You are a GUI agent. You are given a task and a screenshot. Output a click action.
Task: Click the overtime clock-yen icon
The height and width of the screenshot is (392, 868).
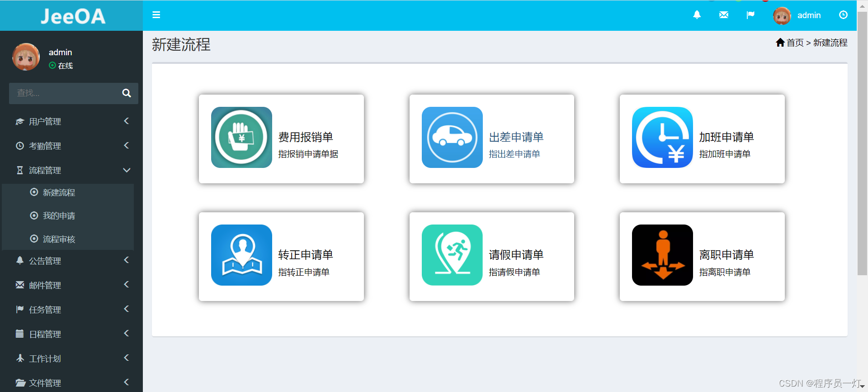pos(662,137)
